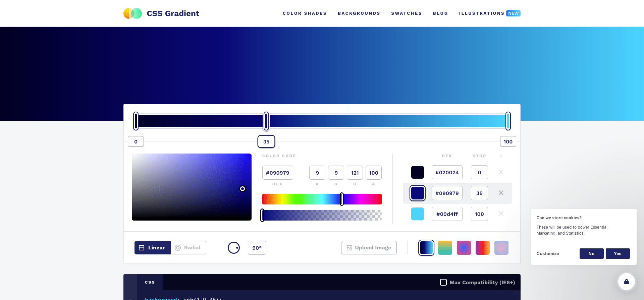
Task: Switch to Radial gradient type
Action: (189, 248)
